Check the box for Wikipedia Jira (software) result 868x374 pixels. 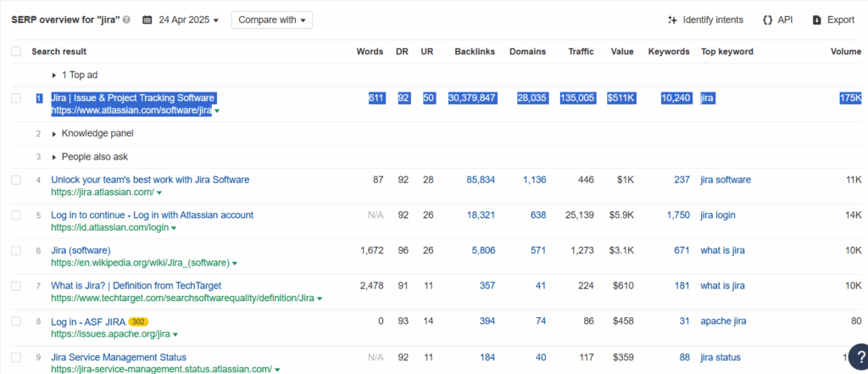pyautogui.click(x=16, y=250)
